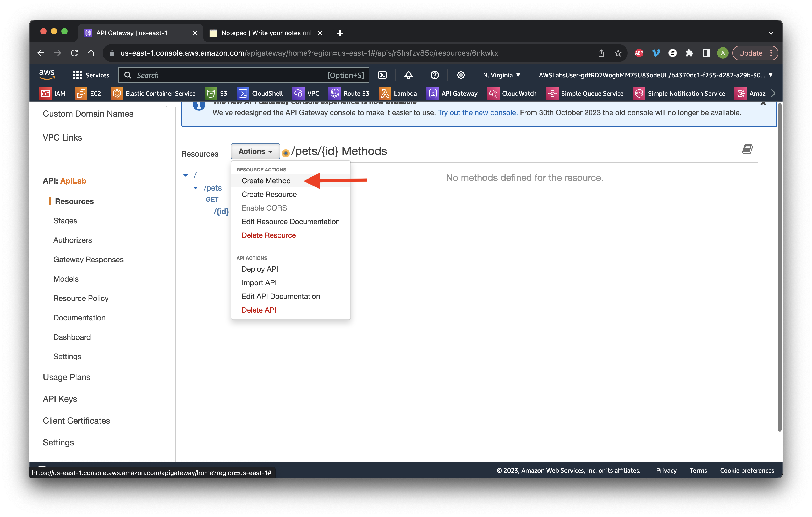The image size is (812, 517).
Task: Click the AWS search field
Action: point(243,75)
